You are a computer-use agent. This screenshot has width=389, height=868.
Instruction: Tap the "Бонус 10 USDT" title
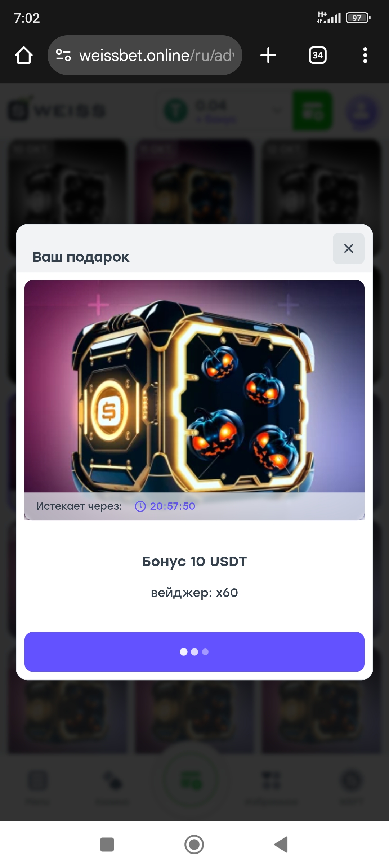pyautogui.click(x=194, y=562)
